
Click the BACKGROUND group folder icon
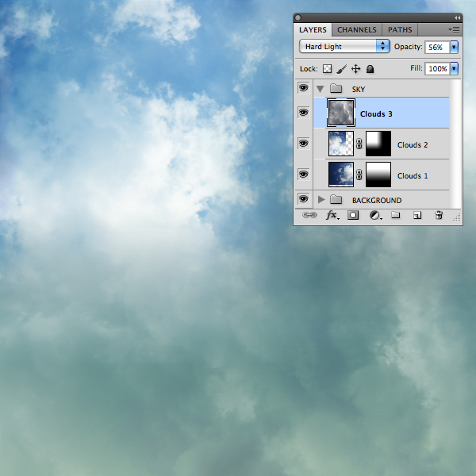point(336,199)
